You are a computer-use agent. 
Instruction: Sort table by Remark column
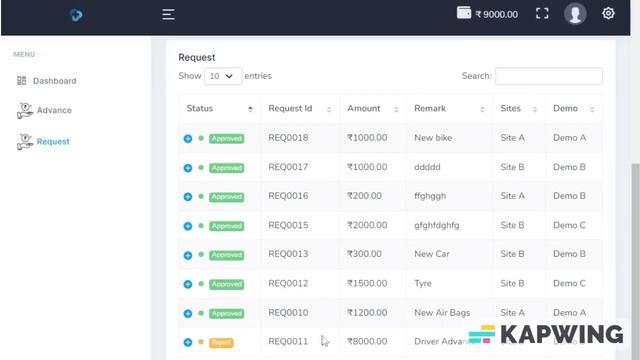coord(449,109)
